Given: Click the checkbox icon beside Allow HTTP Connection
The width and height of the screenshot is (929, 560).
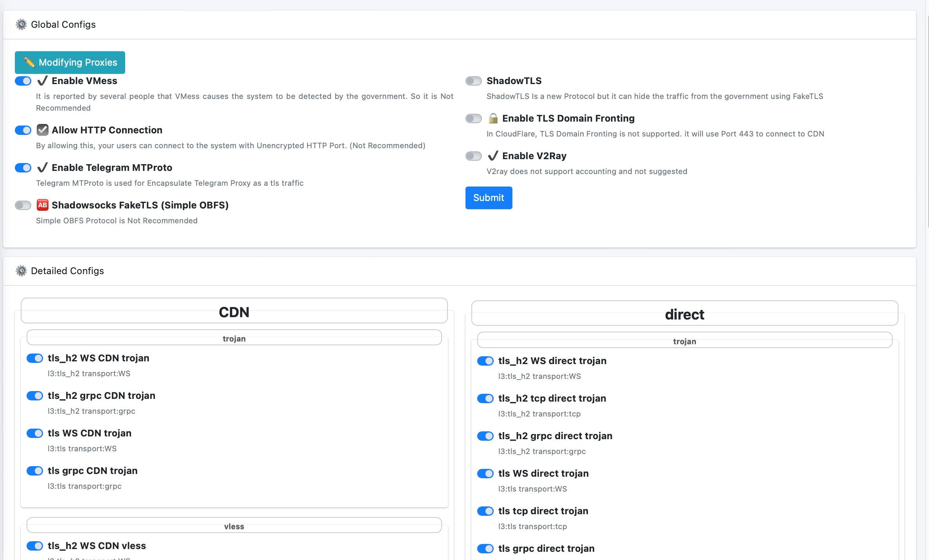Looking at the screenshot, I should click(42, 130).
